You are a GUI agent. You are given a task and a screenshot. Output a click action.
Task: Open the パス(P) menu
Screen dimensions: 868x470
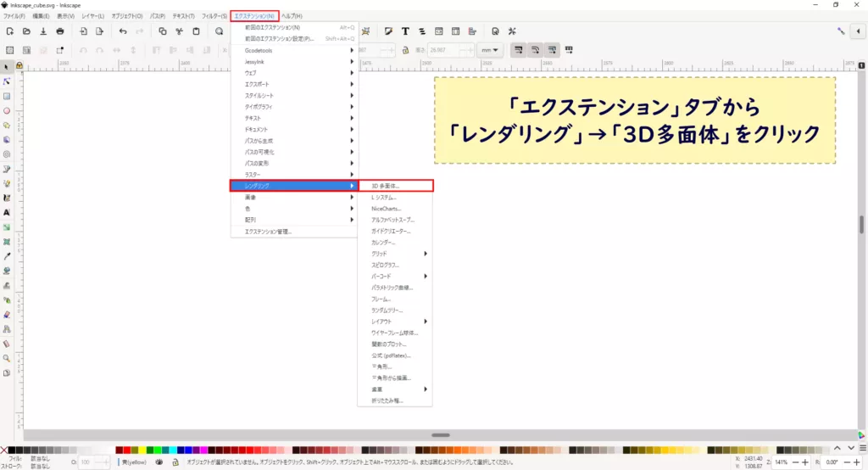pos(158,16)
